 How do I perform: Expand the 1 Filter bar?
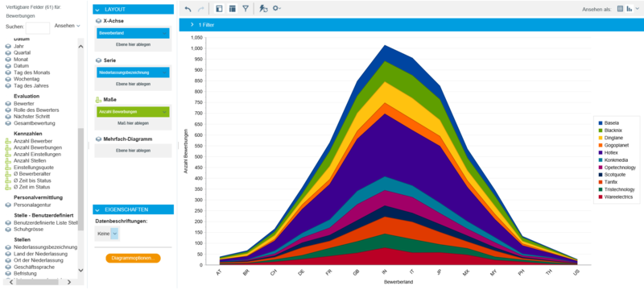point(192,25)
